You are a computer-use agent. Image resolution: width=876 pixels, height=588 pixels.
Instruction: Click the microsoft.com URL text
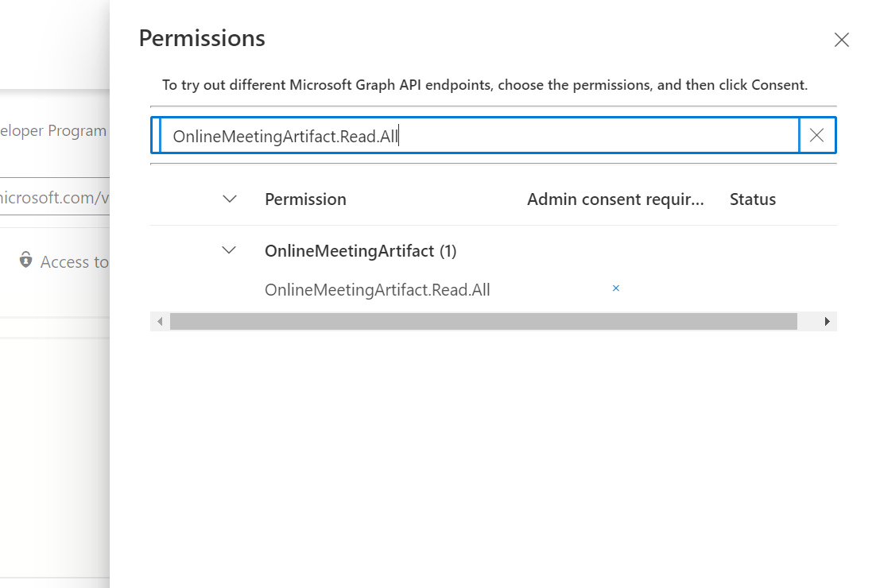coord(48,197)
